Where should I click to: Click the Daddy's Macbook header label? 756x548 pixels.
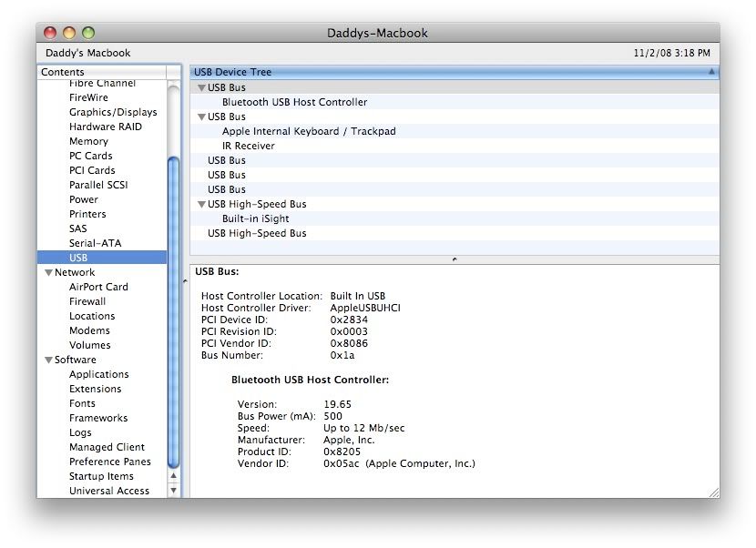87,53
